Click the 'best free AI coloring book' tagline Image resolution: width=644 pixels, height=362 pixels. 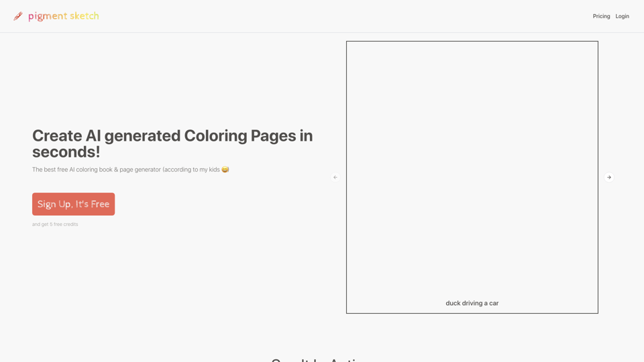point(131,170)
